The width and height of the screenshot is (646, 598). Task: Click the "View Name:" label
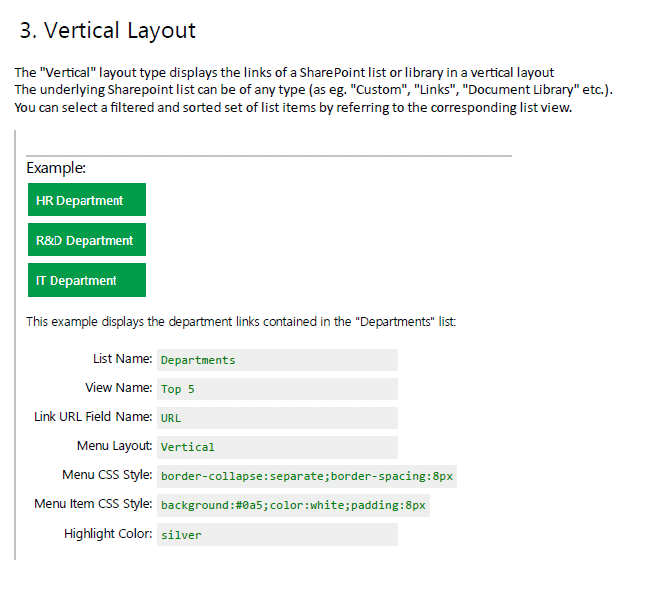pos(118,387)
